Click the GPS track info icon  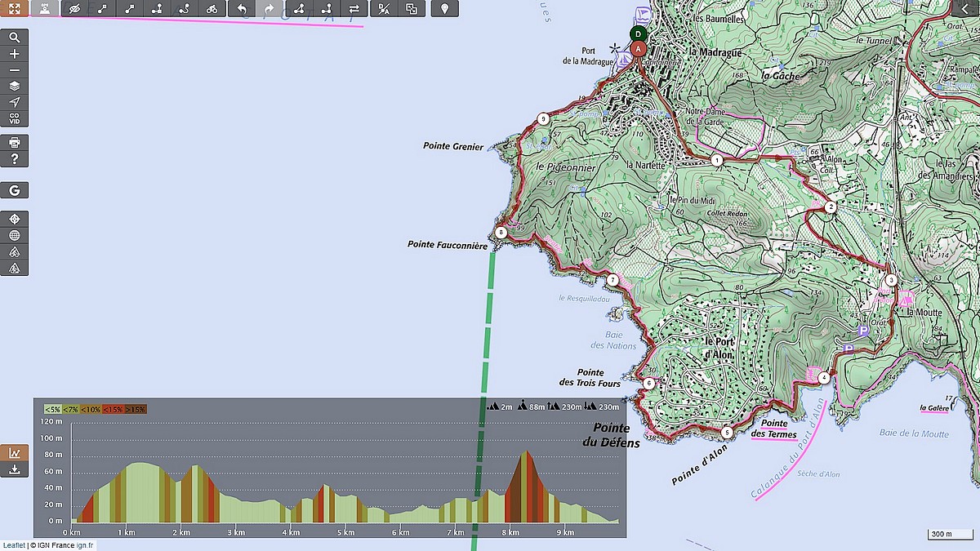45,9
